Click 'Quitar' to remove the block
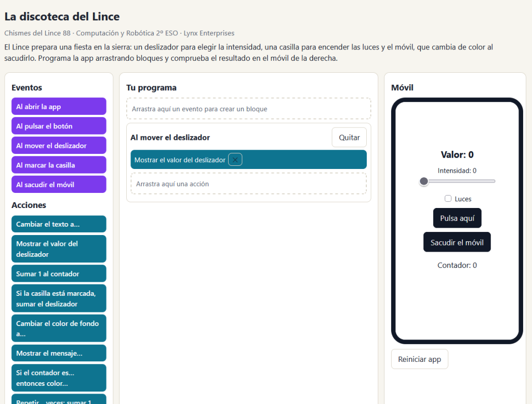The height and width of the screenshot is (404, 532). (x=349, y=137)
